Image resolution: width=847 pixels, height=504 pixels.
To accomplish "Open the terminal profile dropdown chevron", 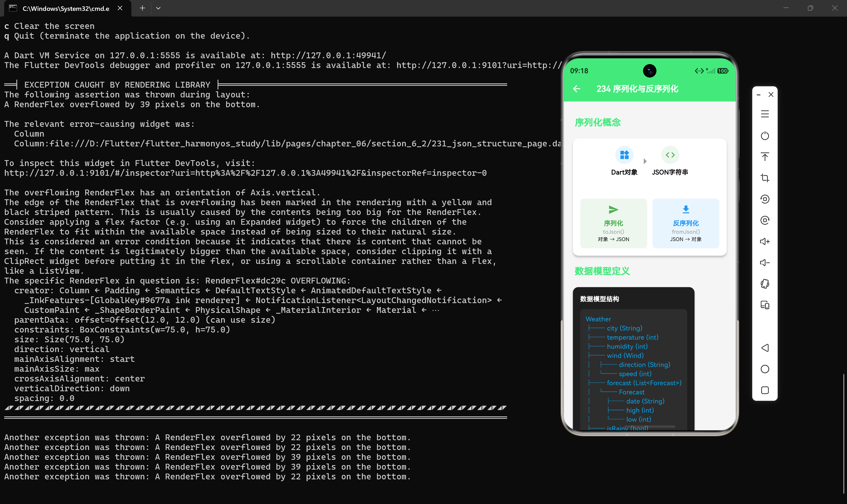I will (x=158, y=8).
